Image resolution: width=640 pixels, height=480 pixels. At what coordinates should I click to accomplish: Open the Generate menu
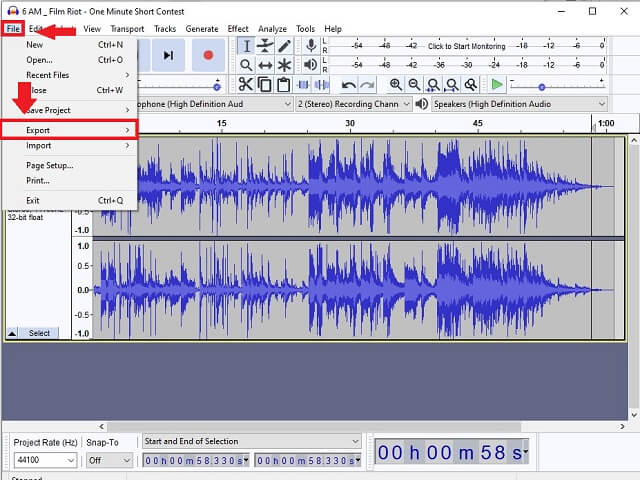[202, 29]
